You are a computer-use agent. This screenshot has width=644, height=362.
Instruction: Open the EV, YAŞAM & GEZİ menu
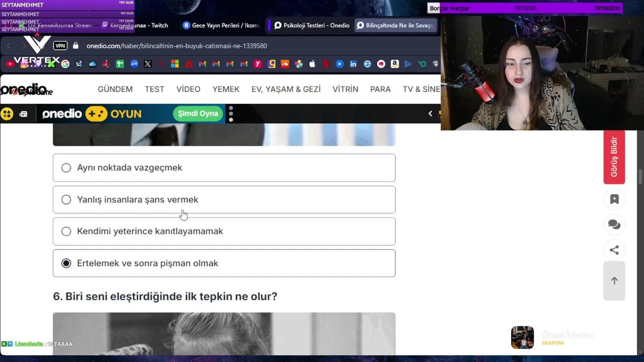tap(286, 89)
